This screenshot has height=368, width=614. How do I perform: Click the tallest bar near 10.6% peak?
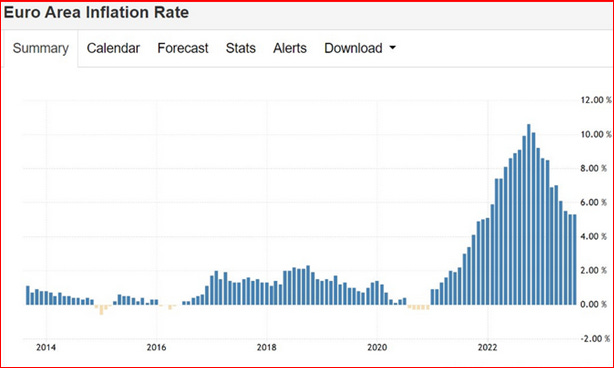[529, 214]
